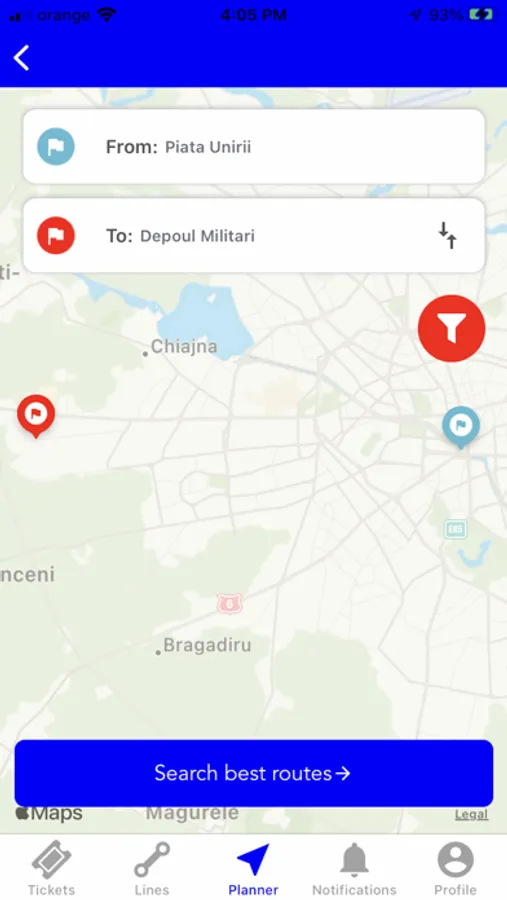The width and height of the screenshot is (507, 900).
Task: Open the Legal link on the map
Action: click(x=471, y=814)
